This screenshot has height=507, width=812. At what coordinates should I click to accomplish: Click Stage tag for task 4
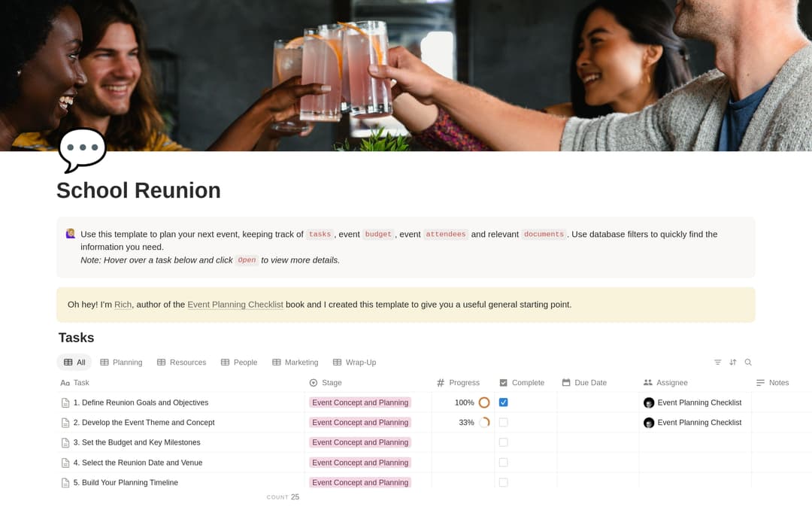pos(360,463)
